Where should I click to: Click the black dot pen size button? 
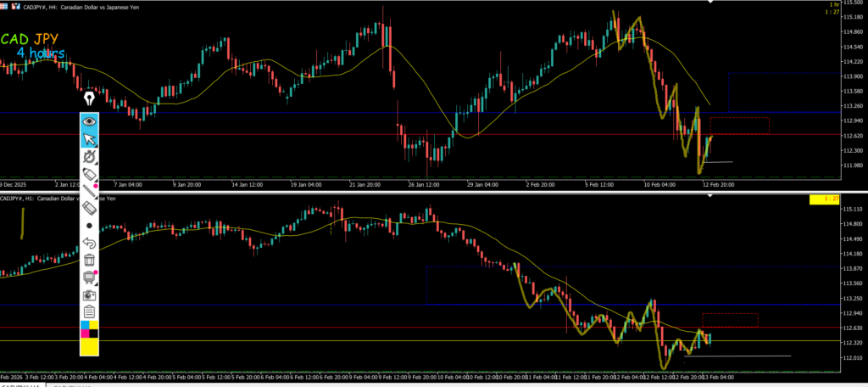point(89,226)
